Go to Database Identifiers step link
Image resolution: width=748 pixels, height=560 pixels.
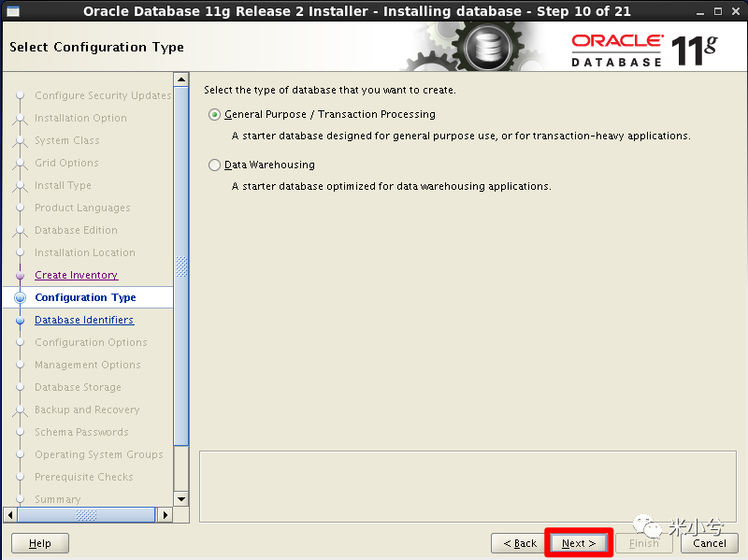(84, 320)
